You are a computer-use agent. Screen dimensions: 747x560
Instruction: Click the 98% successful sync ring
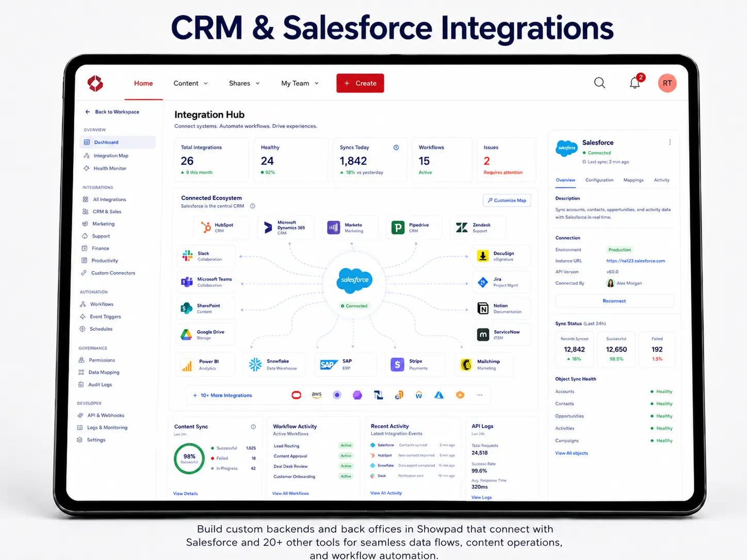[189, 458]
